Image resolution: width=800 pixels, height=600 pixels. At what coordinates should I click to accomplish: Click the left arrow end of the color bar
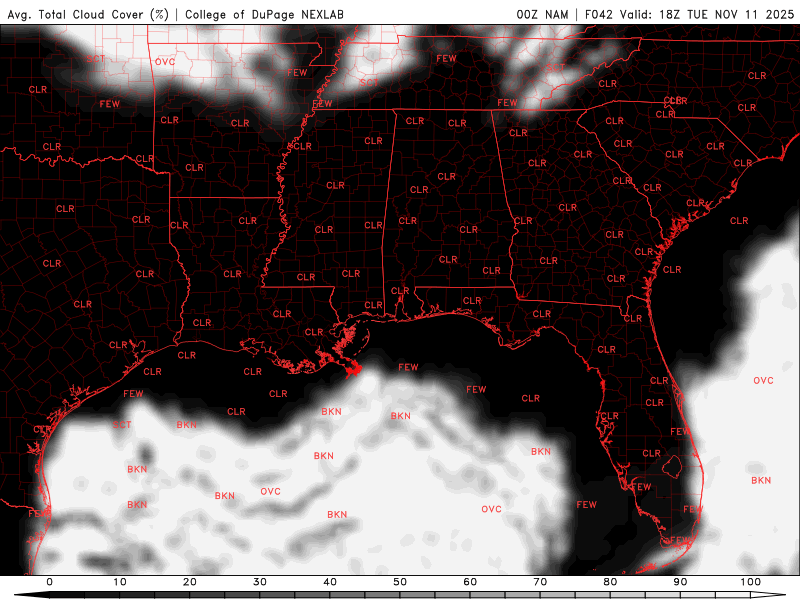(32, 595)
